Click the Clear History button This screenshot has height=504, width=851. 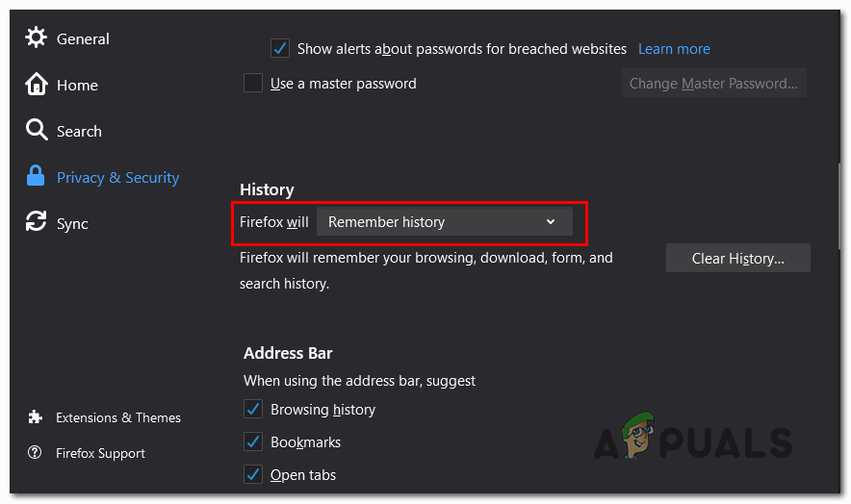[x=737, y=258]
